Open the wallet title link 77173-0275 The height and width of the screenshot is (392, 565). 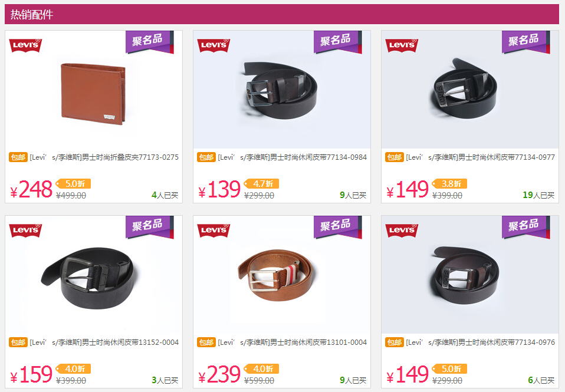tap(104, 157)
